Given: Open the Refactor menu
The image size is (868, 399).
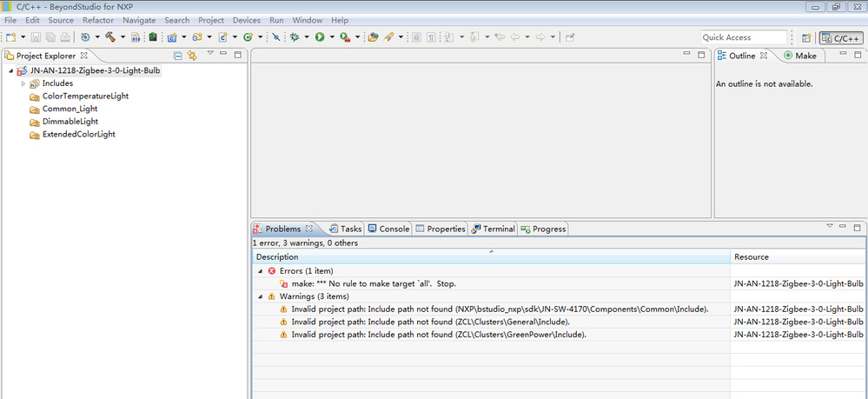Looking at the screenshot, I should pos(98,20).
